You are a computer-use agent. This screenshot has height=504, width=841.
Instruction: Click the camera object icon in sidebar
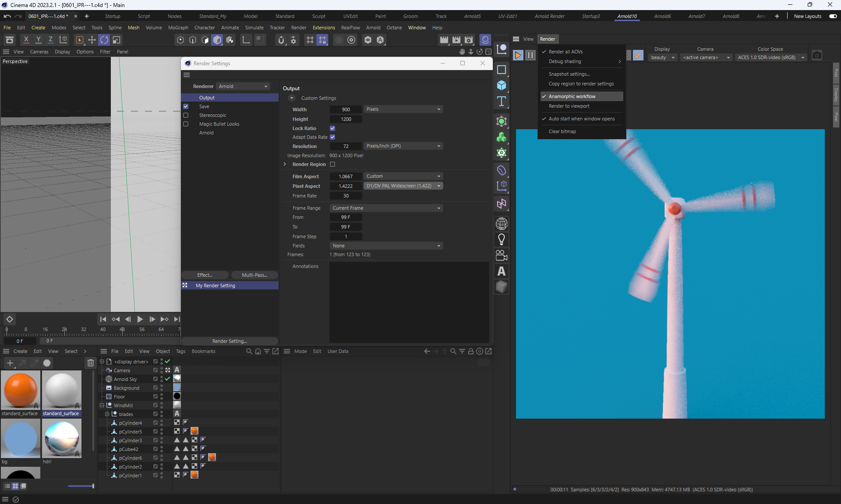[502, 255]
